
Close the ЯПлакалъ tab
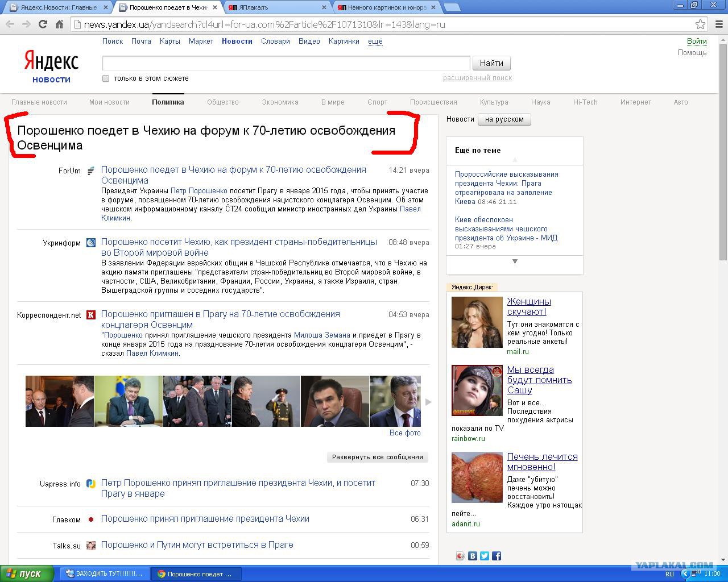click(x=325, y=7)
